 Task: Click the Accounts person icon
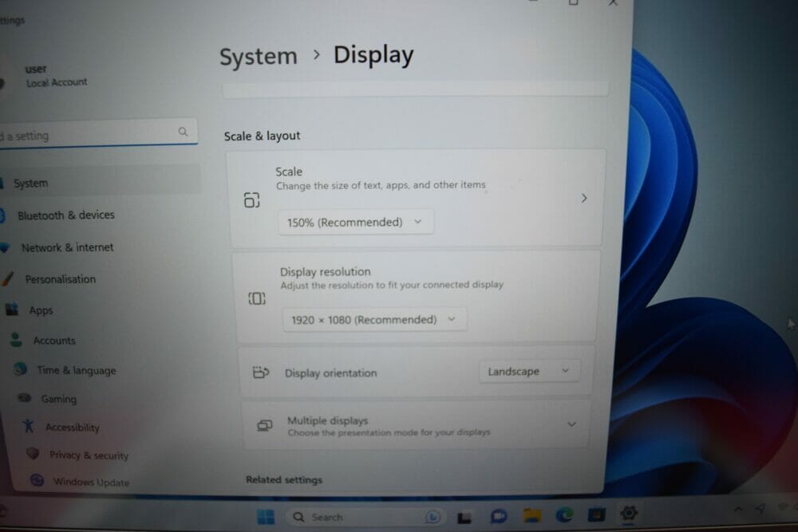pos(16,339)
